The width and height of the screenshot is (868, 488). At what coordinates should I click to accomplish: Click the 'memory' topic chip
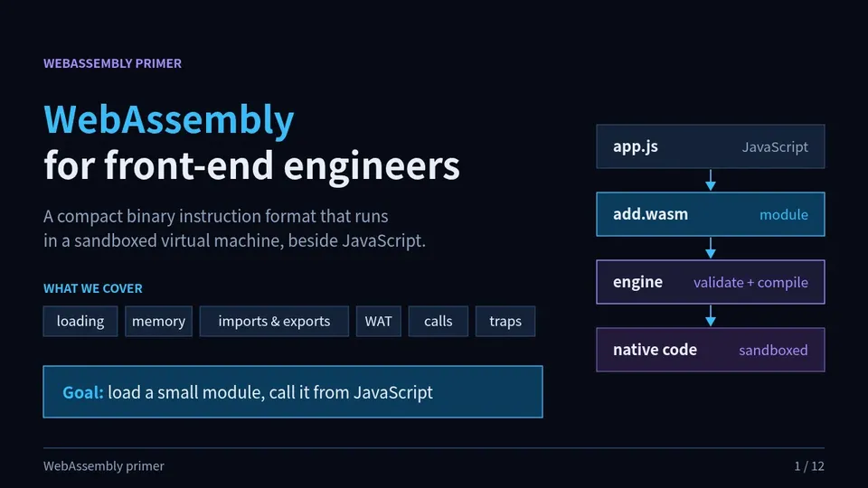point(158,321)
